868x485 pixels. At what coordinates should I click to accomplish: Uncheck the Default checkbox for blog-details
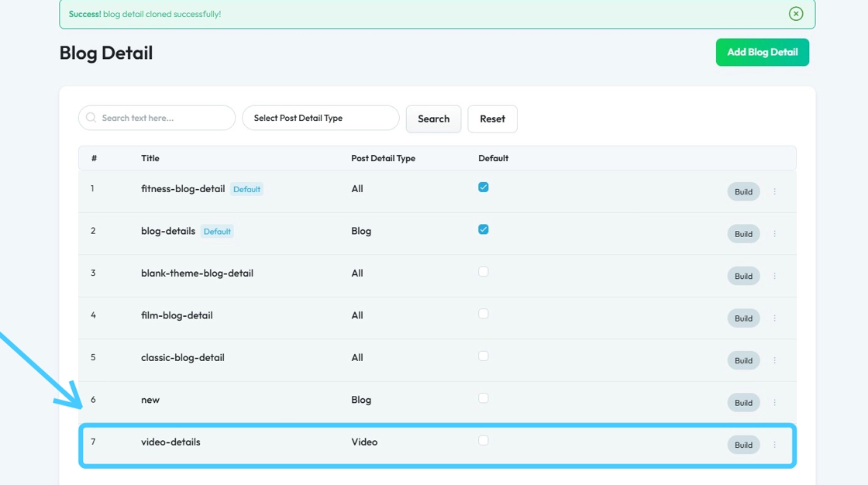[484, 229]
